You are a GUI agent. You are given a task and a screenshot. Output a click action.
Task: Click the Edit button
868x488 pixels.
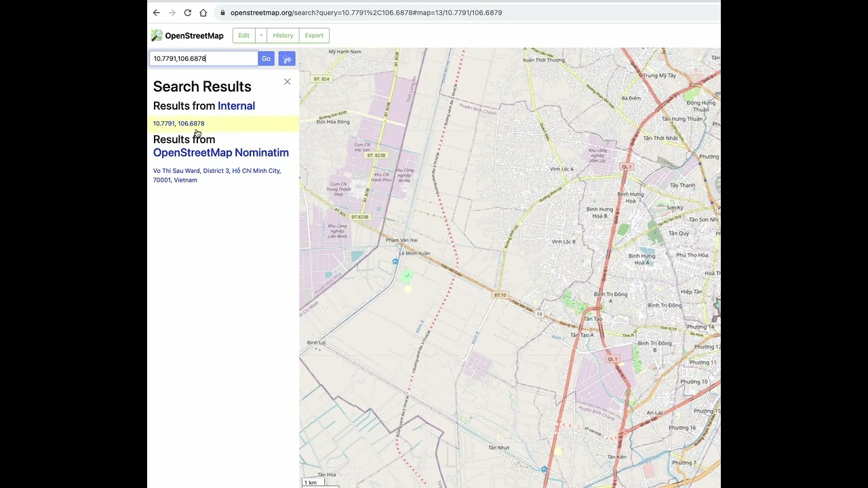[243, 35]
